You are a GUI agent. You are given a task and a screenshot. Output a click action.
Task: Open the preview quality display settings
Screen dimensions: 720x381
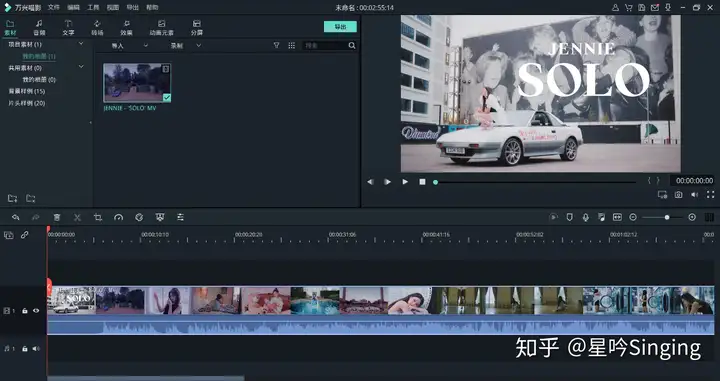(x=662, y=195)
